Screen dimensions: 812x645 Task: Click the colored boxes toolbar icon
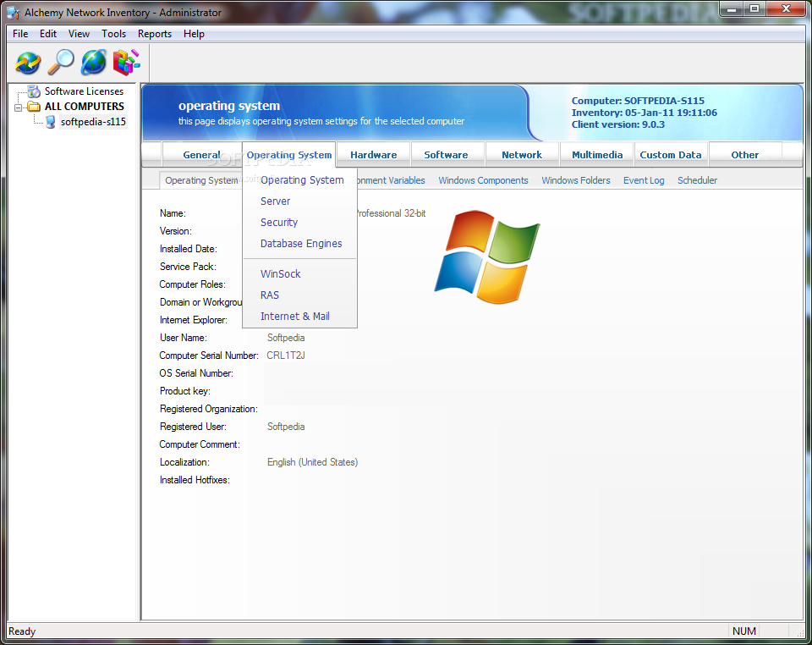(126, 63)
